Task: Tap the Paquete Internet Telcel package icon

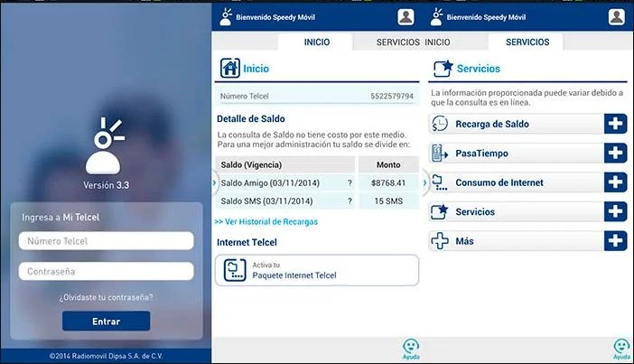Action: pyautogui.click(x=235, y=270)
